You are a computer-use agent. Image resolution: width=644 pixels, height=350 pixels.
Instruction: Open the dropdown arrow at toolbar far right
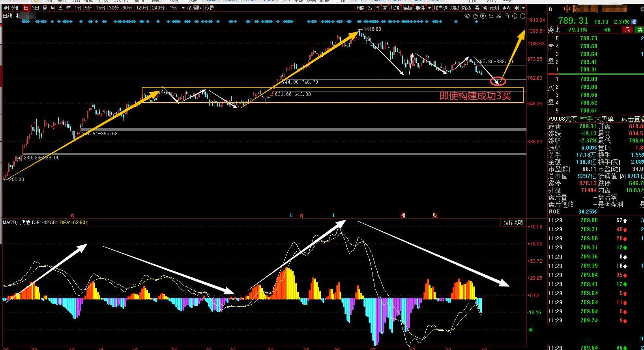[523, 8]
